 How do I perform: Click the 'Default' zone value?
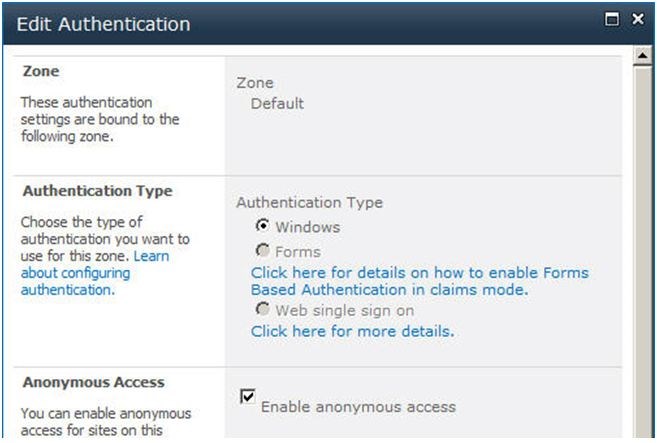(x=277, y=103)
